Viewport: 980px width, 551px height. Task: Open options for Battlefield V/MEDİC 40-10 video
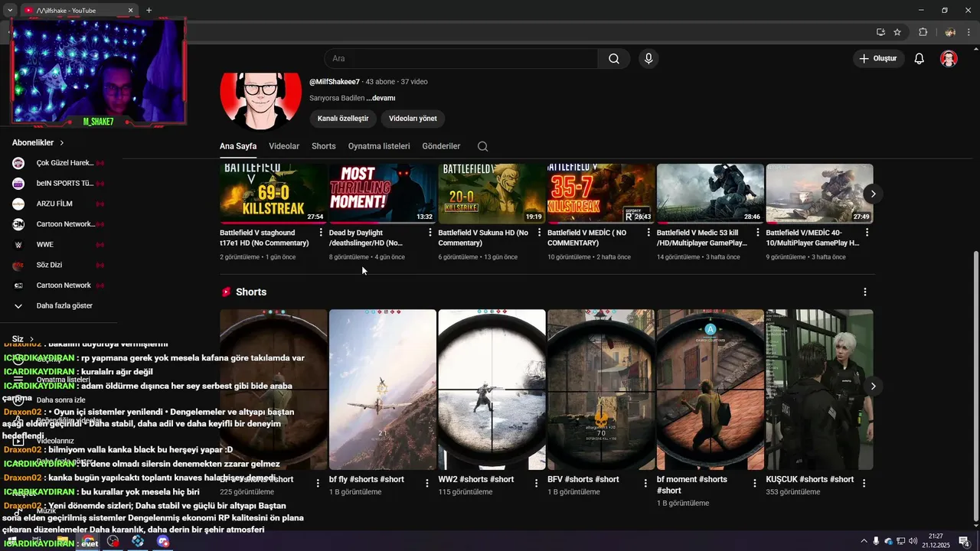click(x=867, y=233)
